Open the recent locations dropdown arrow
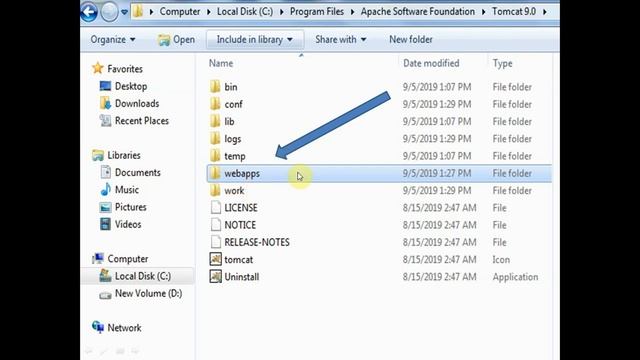640x360 pixels. pos(124,12)
